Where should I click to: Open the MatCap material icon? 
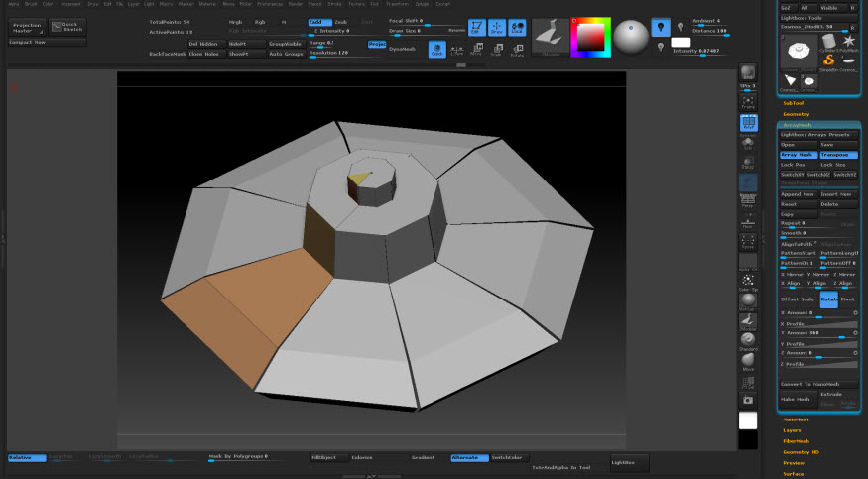tap(748, 301)
